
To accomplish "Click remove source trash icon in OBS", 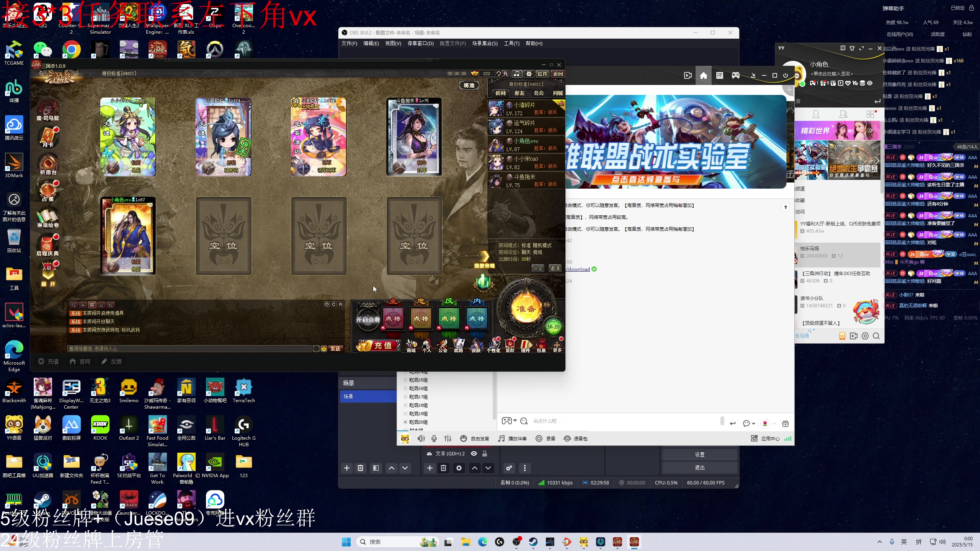I will [444, 468].
